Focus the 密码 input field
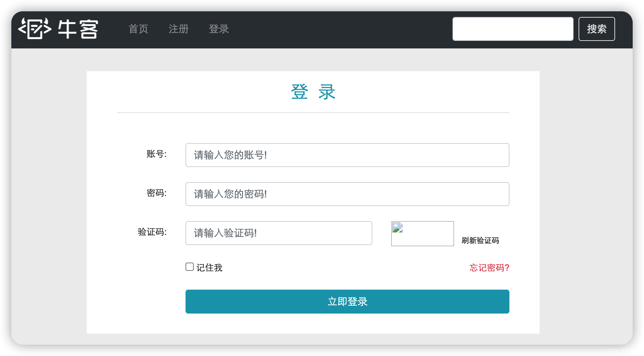The height and width of the screenshot is (356, 644). [347, 194]
